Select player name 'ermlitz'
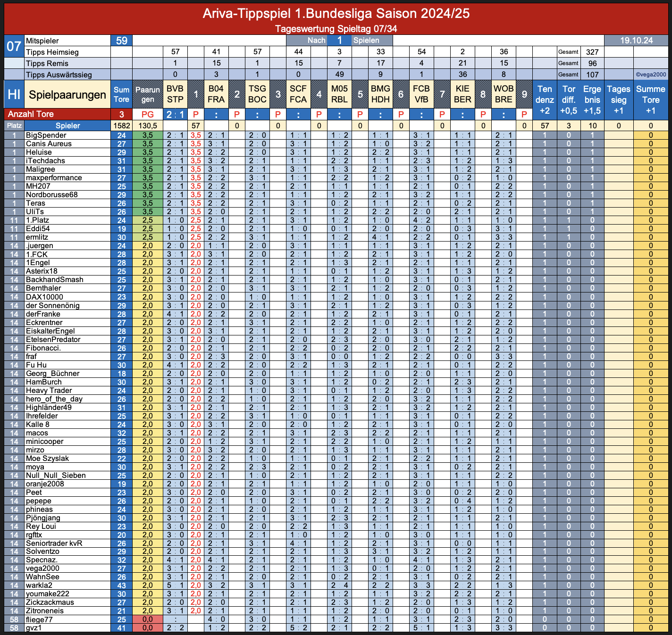 [37, 237]
